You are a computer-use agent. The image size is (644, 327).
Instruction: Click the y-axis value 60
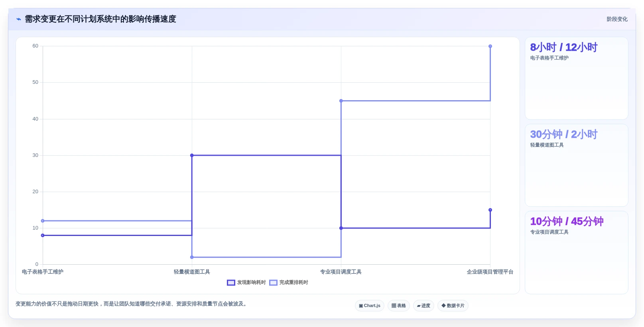(x=35, y=46)
